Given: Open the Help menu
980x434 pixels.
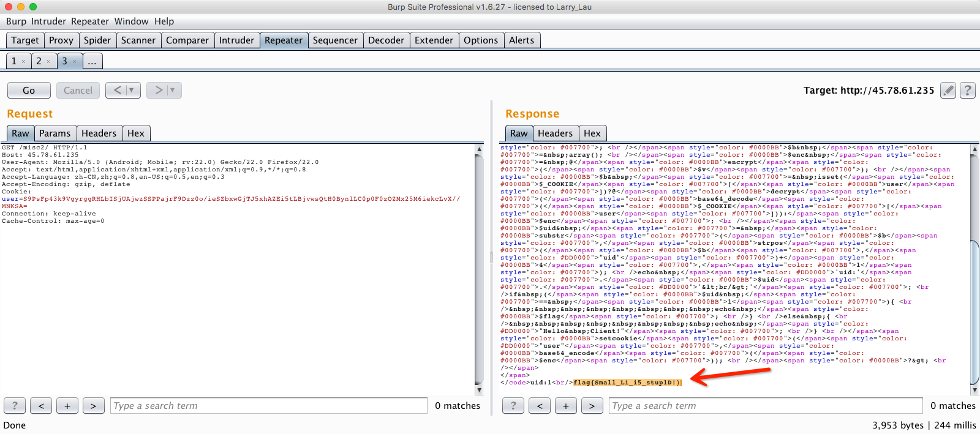Looking at the screenshot, I should 164,21.
